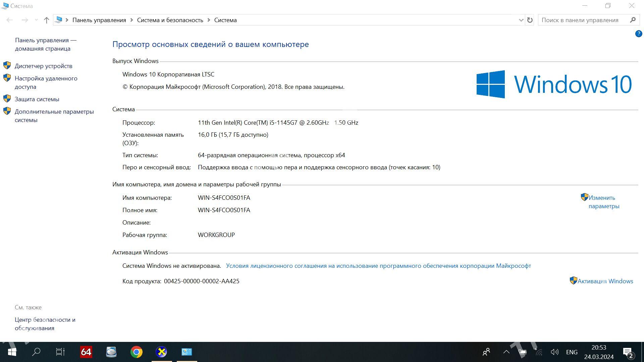Click the Windows 10 logo image

coord(554,84)
